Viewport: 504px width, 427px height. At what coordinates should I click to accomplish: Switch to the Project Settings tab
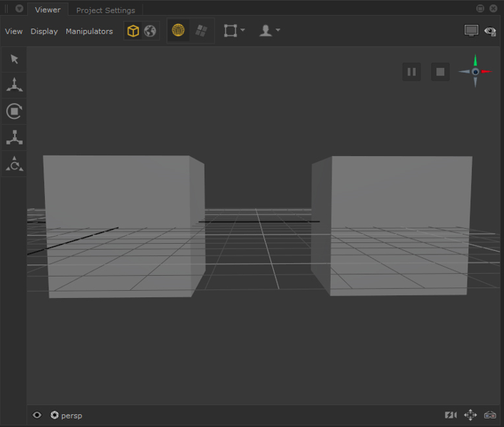pos(106,10)
